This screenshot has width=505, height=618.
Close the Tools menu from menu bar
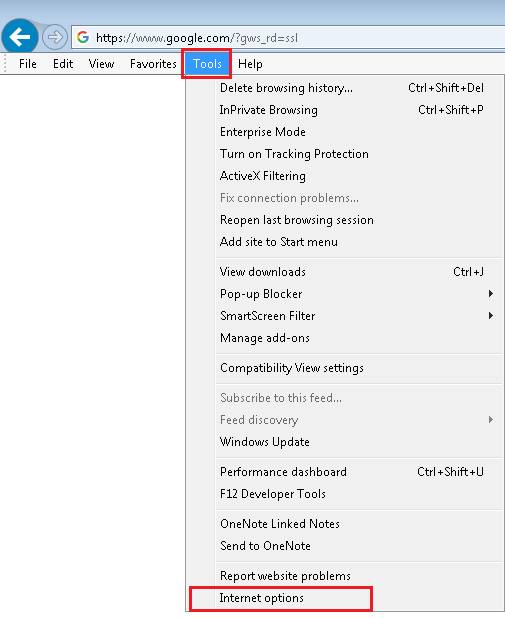tap(207, 64)
